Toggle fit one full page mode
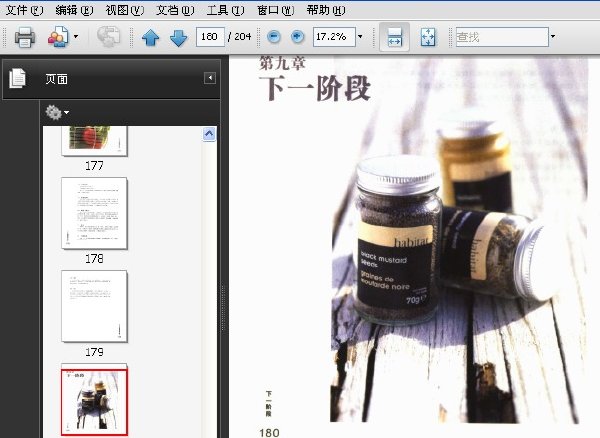Viewport: 600px width, 438px height. [x=428, y=37]
